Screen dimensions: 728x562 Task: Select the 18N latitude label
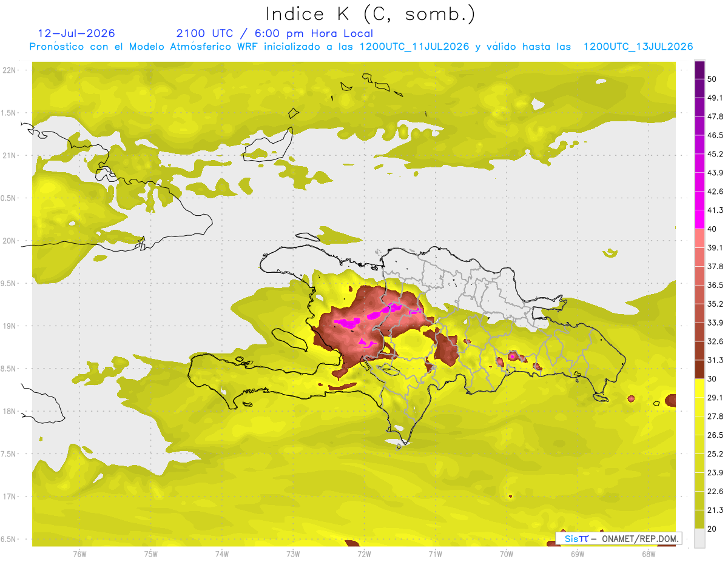click(10, 411)
